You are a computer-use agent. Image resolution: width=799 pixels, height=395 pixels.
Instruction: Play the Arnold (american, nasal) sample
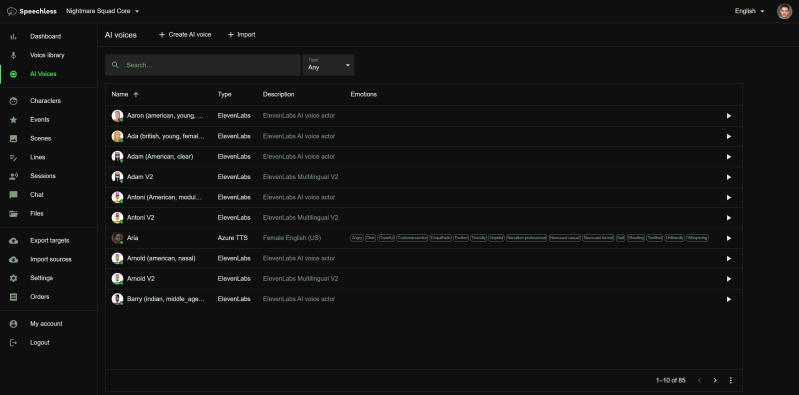(729, 258)
